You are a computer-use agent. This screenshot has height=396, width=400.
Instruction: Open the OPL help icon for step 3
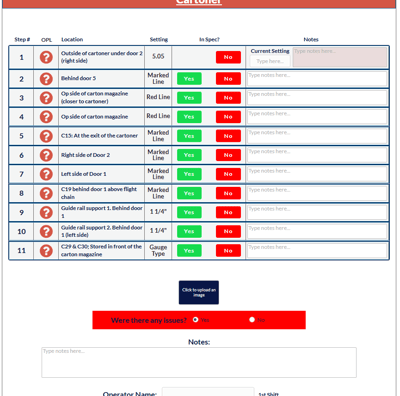coord(46,98)
